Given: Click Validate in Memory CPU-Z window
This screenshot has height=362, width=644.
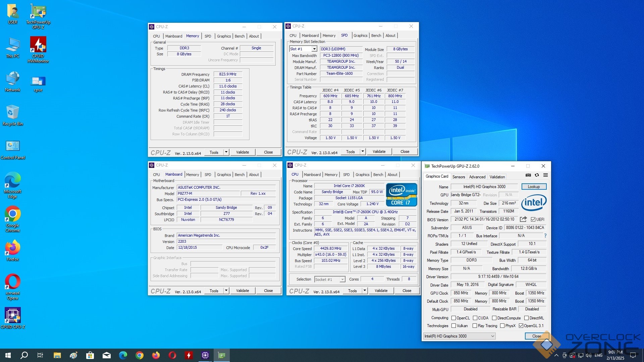Looking at the screenshot, I should point(243,152).
